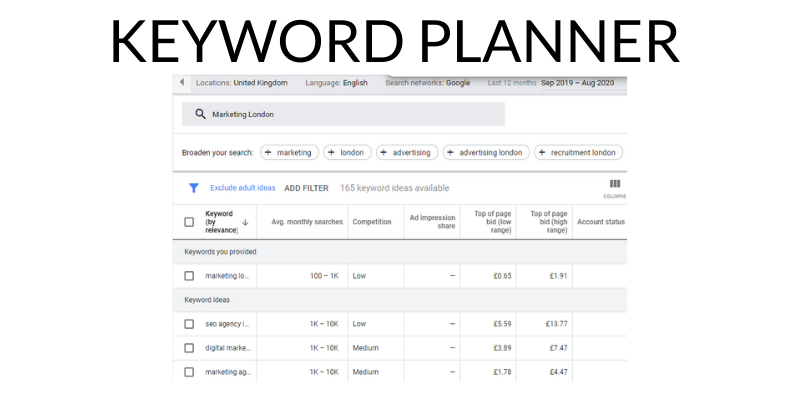Click the £5.59 bid value
This screenshot has width=800, height=400.
click(502, 324)
